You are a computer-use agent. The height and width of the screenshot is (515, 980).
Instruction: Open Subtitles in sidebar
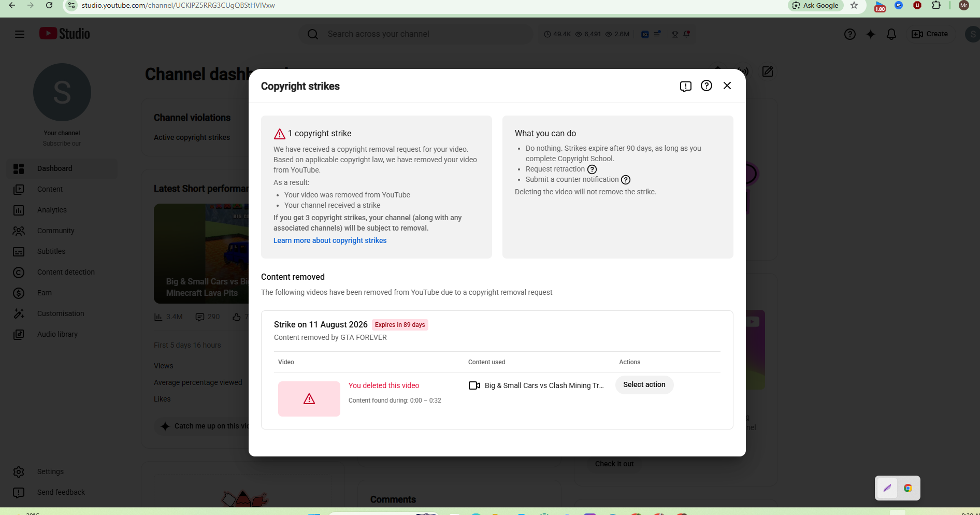point(62,251)
